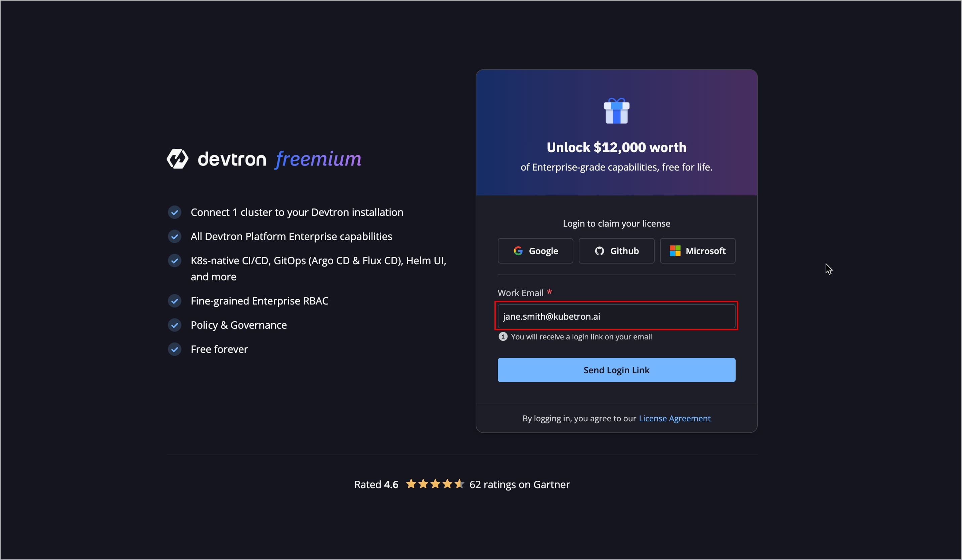Focus the Work Email input field
Image resolution: width=962 pixels, height=560 pixels.
pos(616,316)
